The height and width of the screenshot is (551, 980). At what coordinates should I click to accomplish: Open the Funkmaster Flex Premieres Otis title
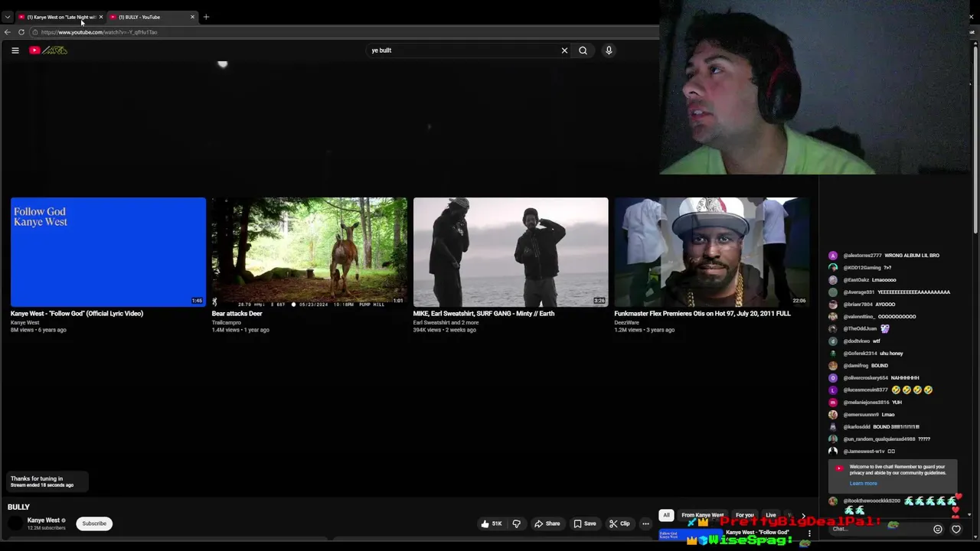[x=702, y=314]
